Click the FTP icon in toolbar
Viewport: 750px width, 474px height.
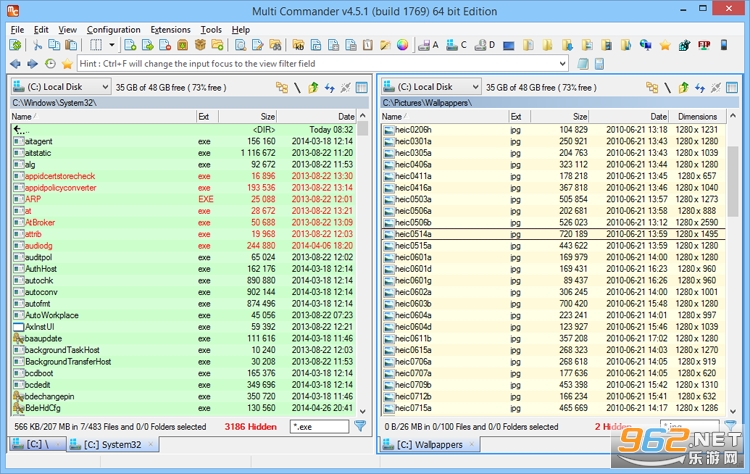(x=704, y=45)
